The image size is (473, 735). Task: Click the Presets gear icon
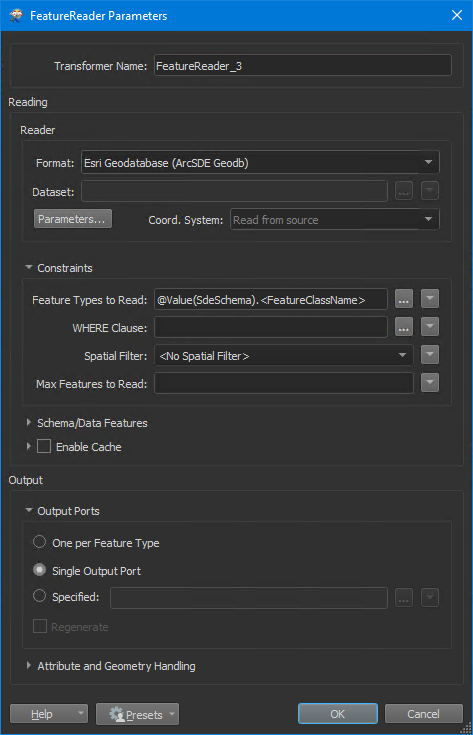[x=117, y=714]
